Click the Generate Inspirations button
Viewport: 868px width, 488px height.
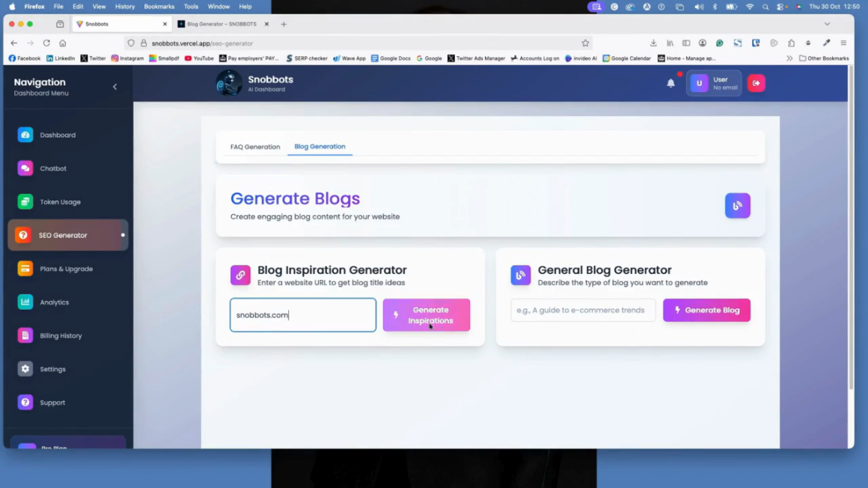tap(427, 315)
